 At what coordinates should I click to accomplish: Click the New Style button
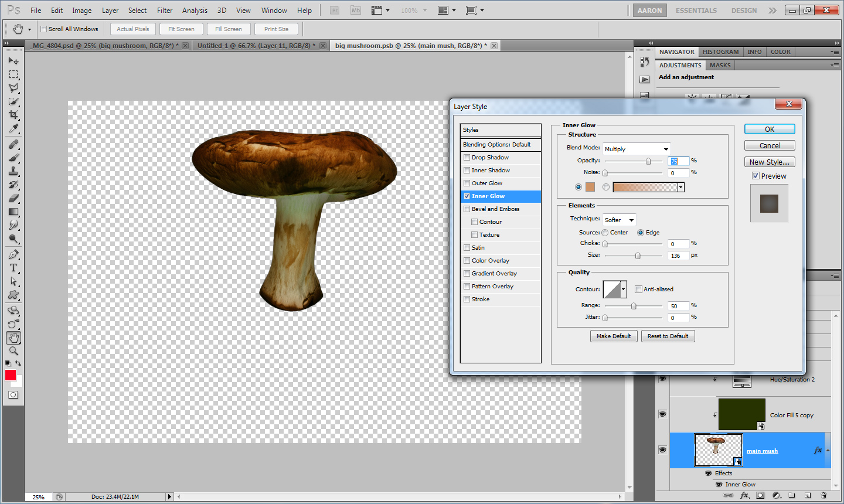(770, 162)
